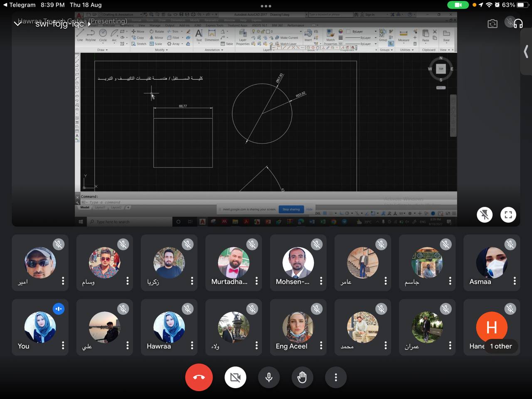
Task: Unpin the presentation using the pin icon
Action: click(x=485, y=215)
